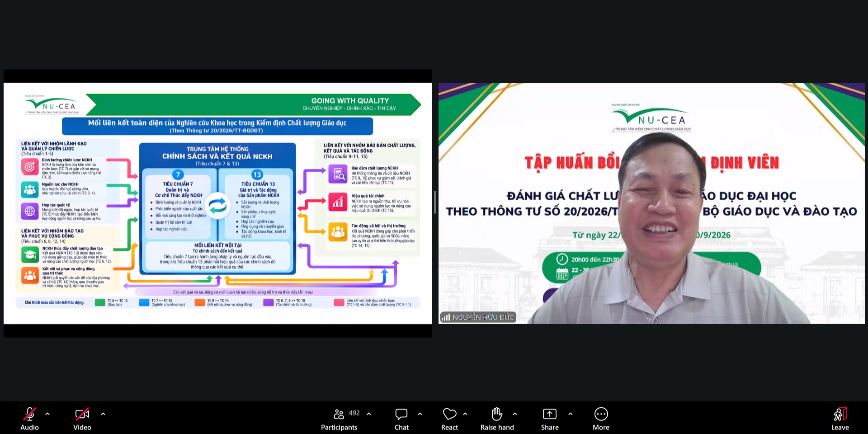The image size is (868, 434).
Task: Open the Participants panel
Action: pyautogui.click(x=339, y=419)
